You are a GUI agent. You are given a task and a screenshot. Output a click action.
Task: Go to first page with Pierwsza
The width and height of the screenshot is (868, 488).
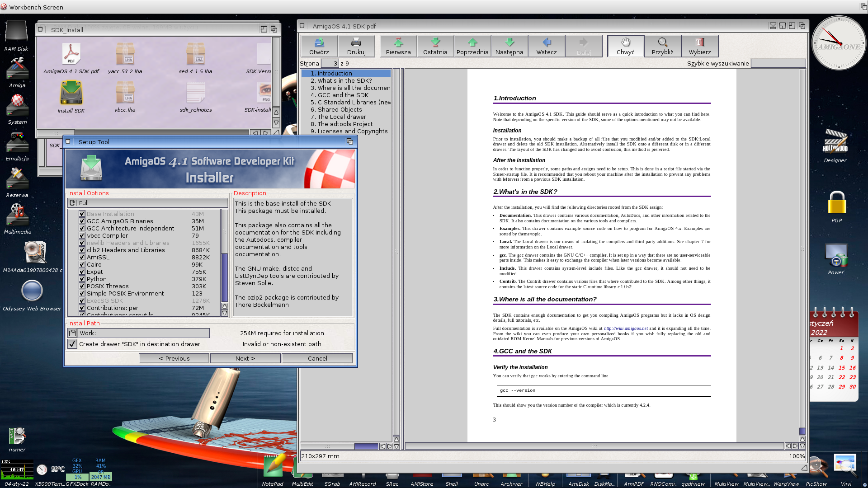tap(398, 46)
